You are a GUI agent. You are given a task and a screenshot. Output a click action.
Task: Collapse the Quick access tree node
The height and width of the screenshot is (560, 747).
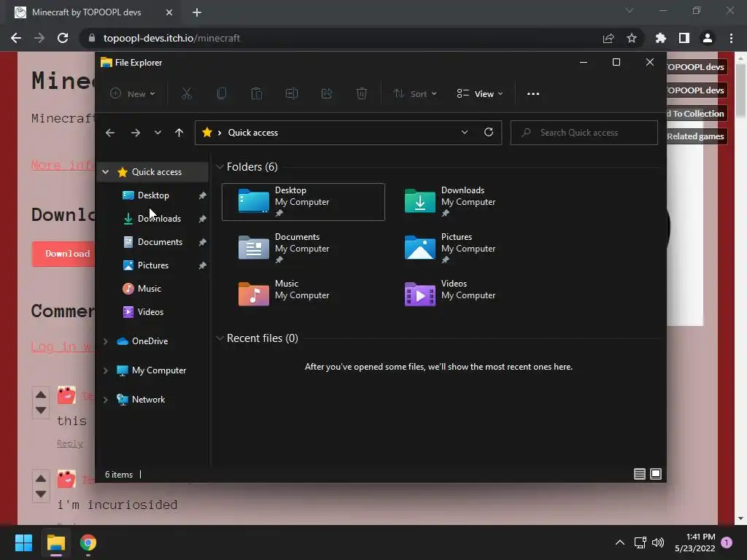[105, 172]
